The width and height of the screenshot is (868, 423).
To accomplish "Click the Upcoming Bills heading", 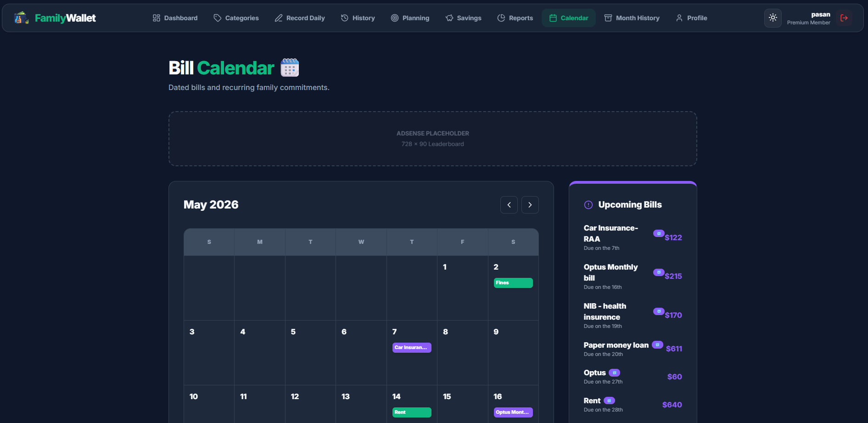I will (630, 205).
